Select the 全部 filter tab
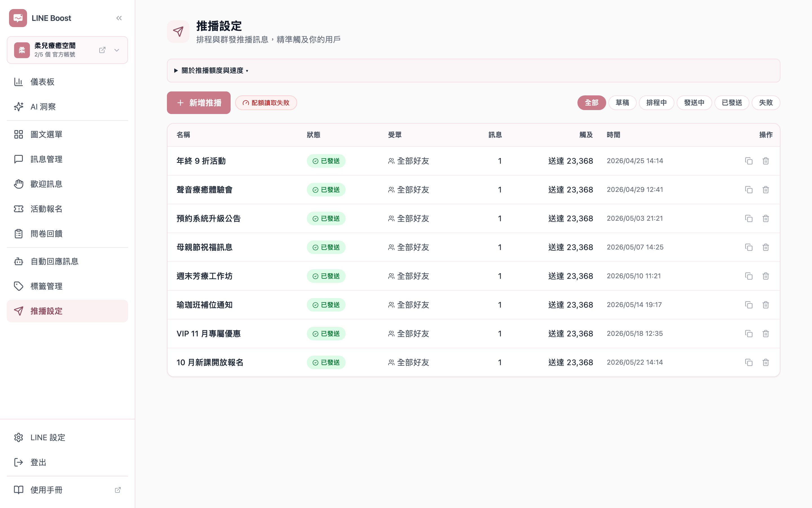812x508 pixels. pyautogui.click(x=592, y=103)
